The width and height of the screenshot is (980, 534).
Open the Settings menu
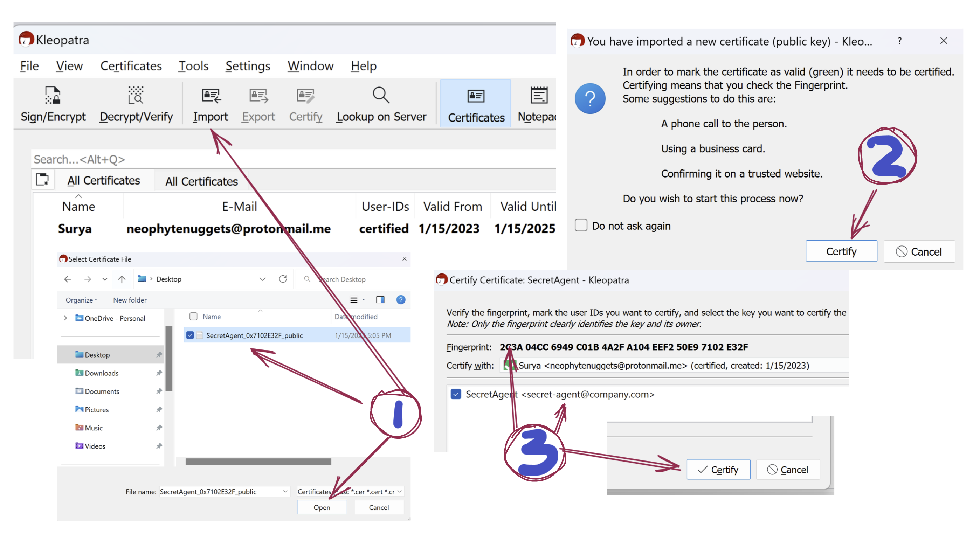point(248,66)
